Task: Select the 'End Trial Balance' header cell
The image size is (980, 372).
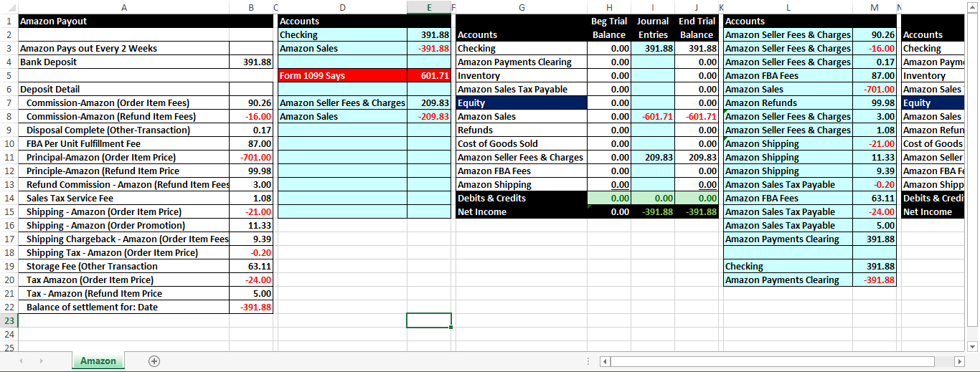Action: click(697, 27)
